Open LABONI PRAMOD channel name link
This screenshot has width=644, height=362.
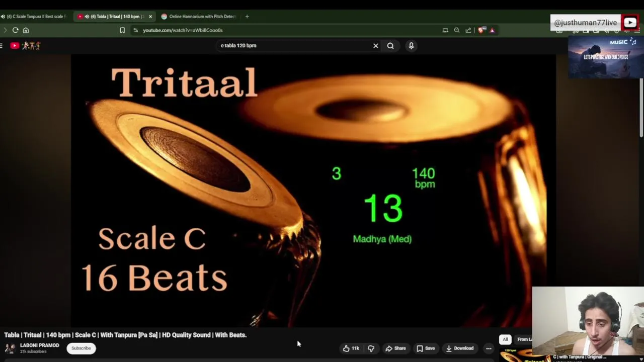tap(40, 345)
